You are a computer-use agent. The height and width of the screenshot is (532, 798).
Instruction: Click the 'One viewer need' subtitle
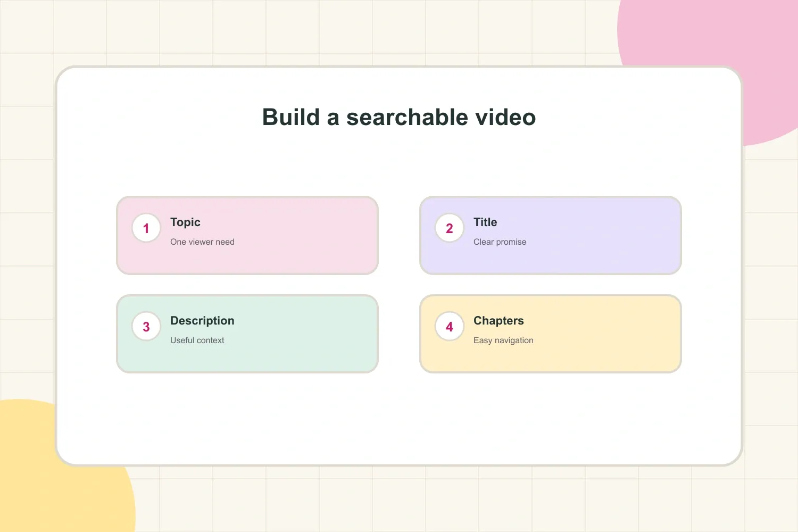click(202, 242)
